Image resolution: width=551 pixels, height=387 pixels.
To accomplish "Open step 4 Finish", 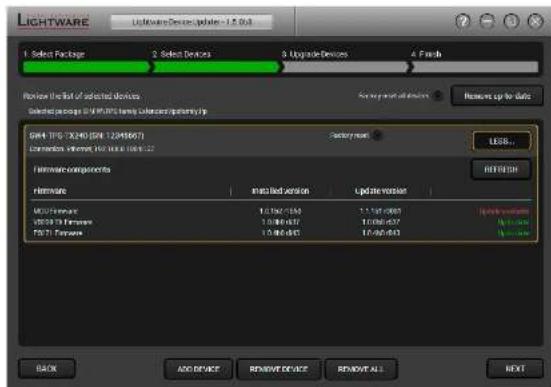I will tap(426, 54).
